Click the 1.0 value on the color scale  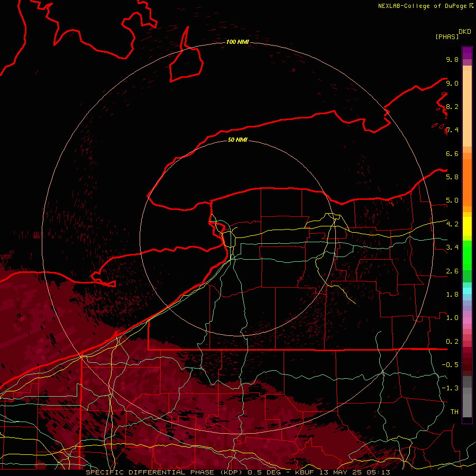452,317
